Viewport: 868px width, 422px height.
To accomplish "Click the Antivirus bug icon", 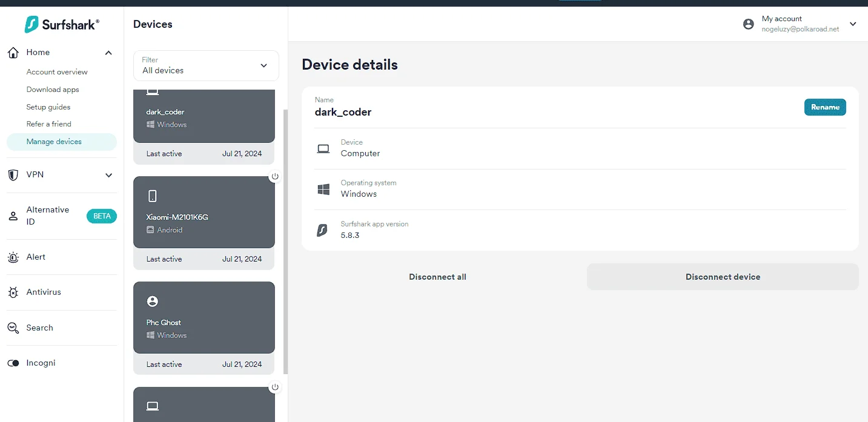I will point(13,292).
